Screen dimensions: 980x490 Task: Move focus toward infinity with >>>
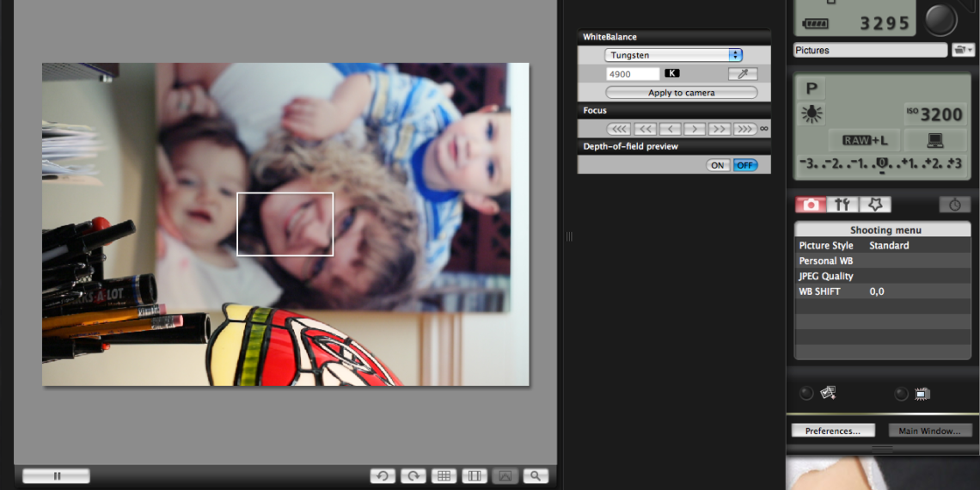(x=745, y=129)
